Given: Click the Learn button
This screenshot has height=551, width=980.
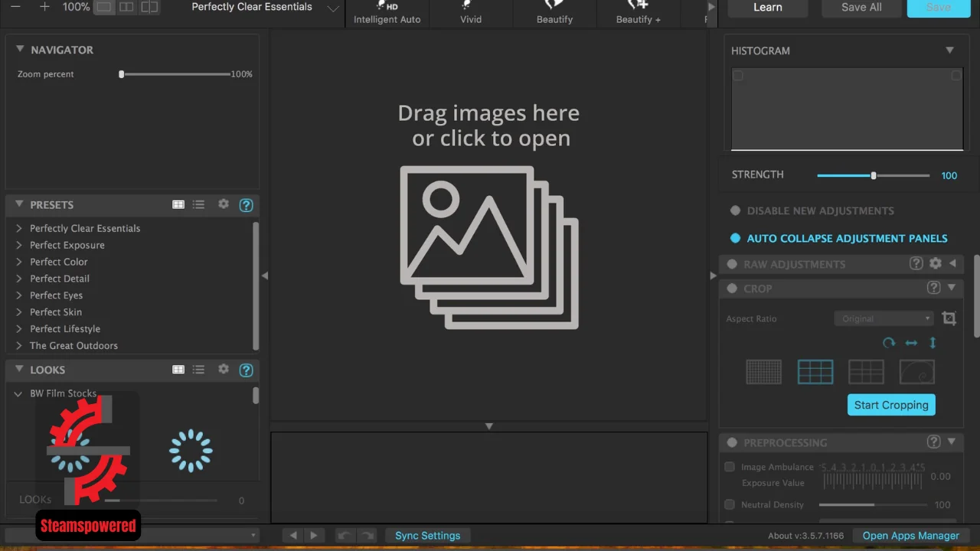Looking at the screenshot, I should 767,8.
